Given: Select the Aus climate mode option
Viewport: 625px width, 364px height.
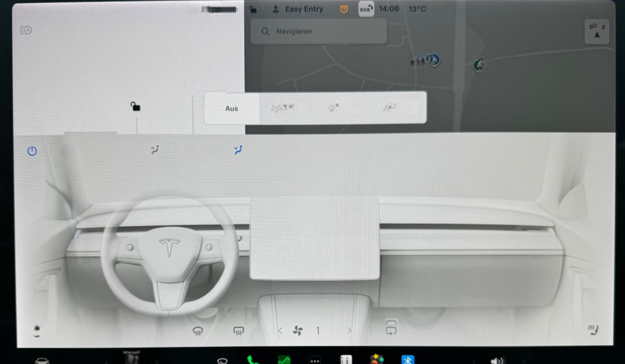Looking at the screenshot, I should tap(232, 109).
